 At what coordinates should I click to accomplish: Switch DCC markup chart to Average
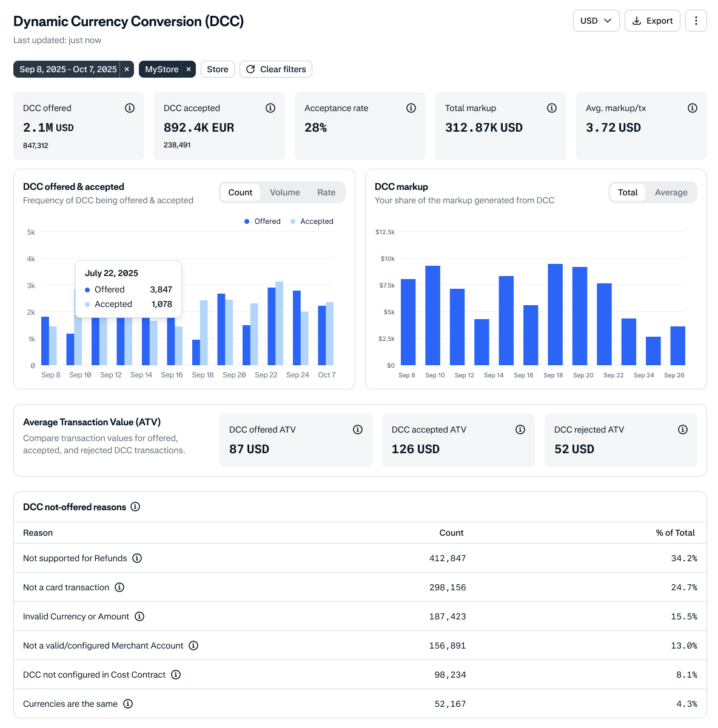click(x=671, y=192)
